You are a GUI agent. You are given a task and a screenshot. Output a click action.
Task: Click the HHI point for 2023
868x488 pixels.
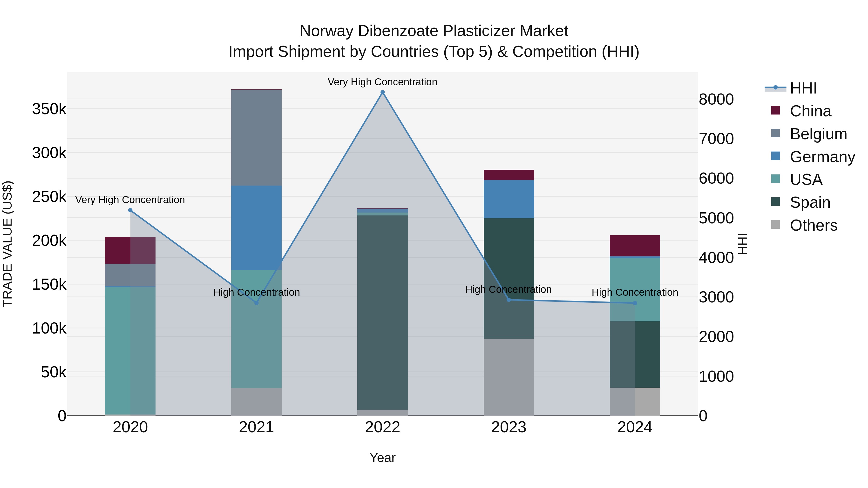coord(509,300)
